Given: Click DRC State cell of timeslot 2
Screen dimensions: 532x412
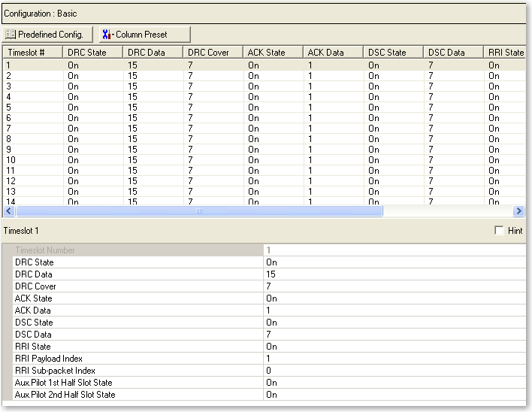Looking at the screenshot, I should (93, 76).
